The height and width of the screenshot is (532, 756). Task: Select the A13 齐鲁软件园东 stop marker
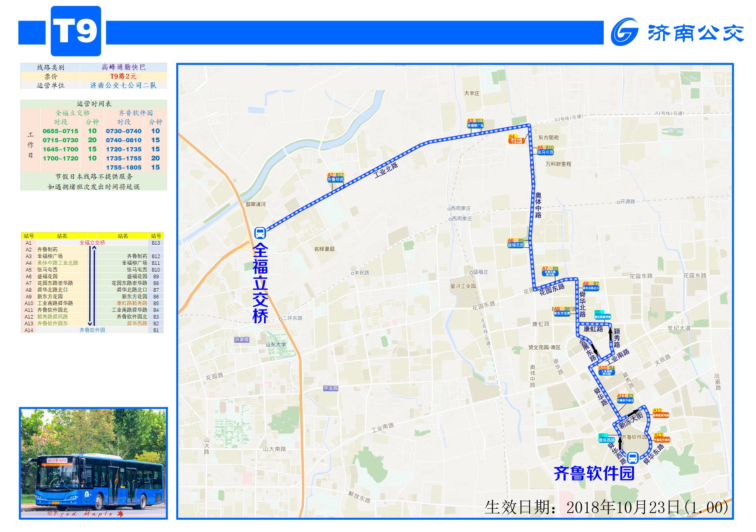(662, 438)
